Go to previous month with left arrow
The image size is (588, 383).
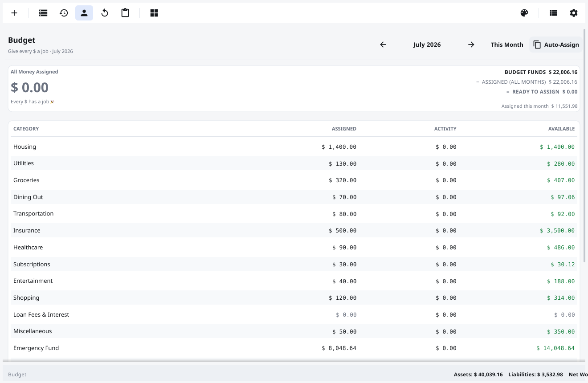(383, 45)
